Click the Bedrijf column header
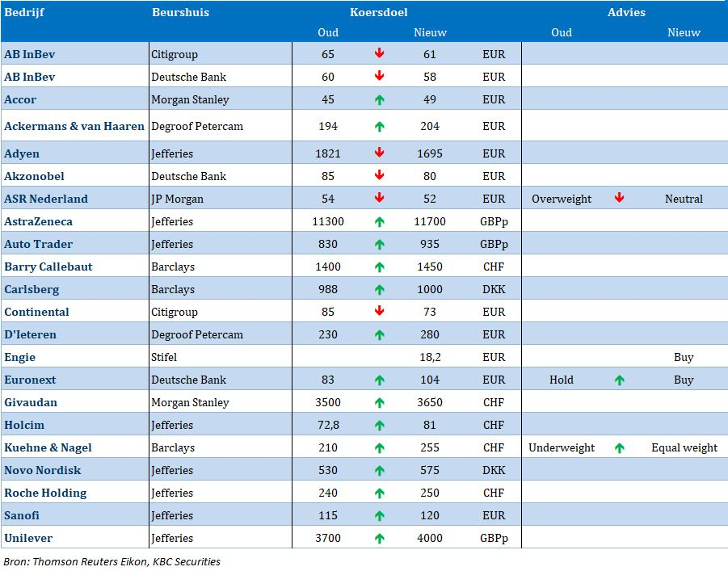 [24, 12]
